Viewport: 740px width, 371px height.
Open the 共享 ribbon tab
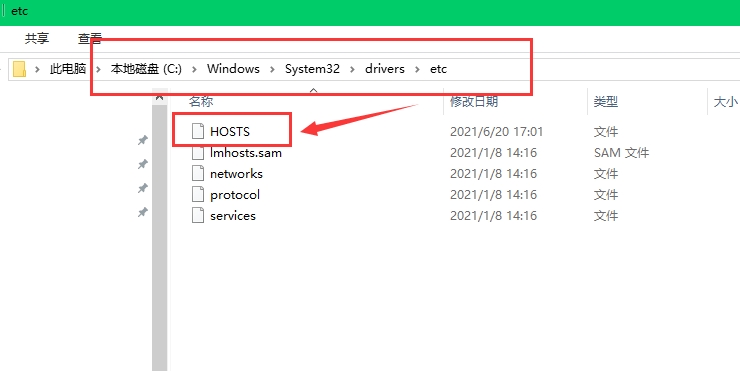pyautogui.click(x=37, y=38)
